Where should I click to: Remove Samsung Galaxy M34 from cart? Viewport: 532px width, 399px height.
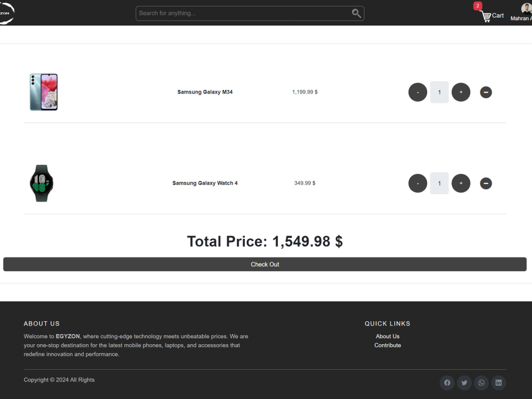coord(486,92)
